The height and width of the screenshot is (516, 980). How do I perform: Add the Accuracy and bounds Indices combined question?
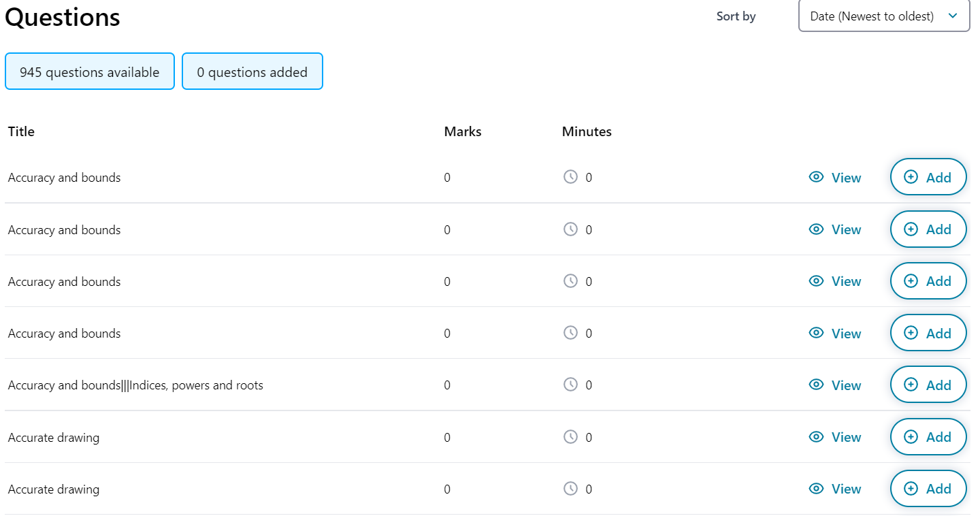pyautogui.click(x=928, y=384)
